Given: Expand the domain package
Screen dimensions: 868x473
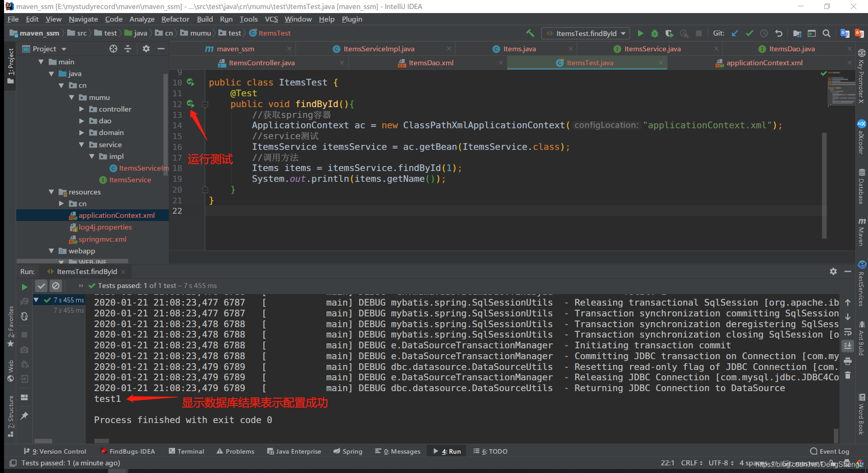Looking at the screenshot, I should 81,132.
